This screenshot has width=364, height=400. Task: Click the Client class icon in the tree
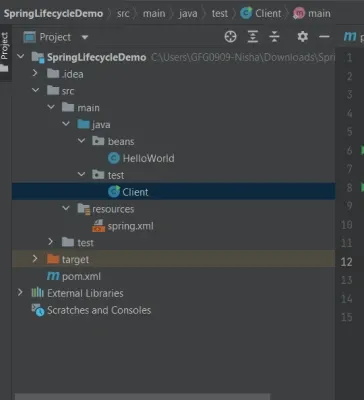(x=114, y=192)
